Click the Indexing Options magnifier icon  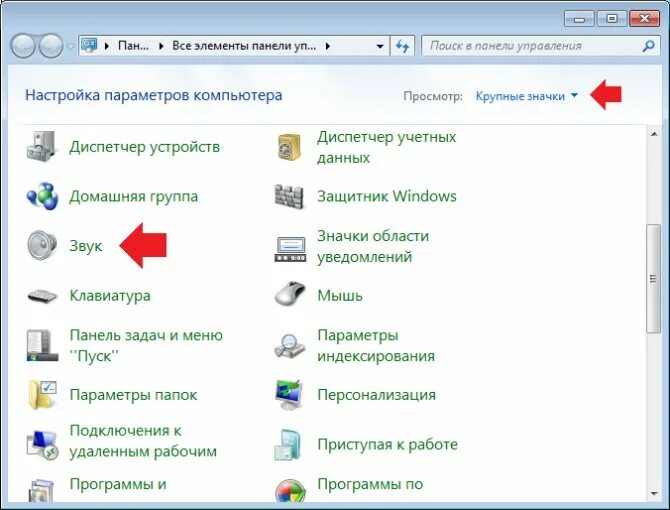pos(289,346)
